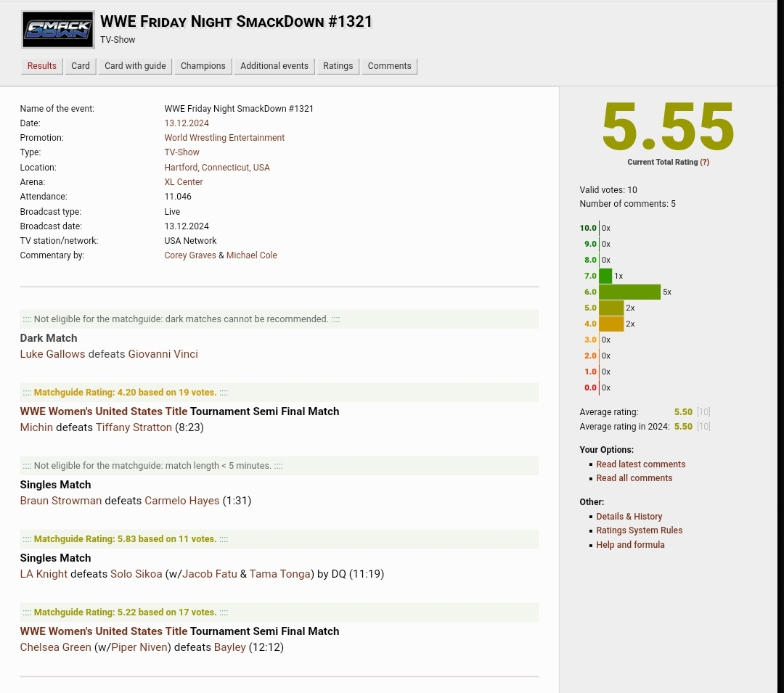
Task: Click the WWE Friday Night SmackDown #1321 page title
Action: pyautogui.click(x=236, y=22)
